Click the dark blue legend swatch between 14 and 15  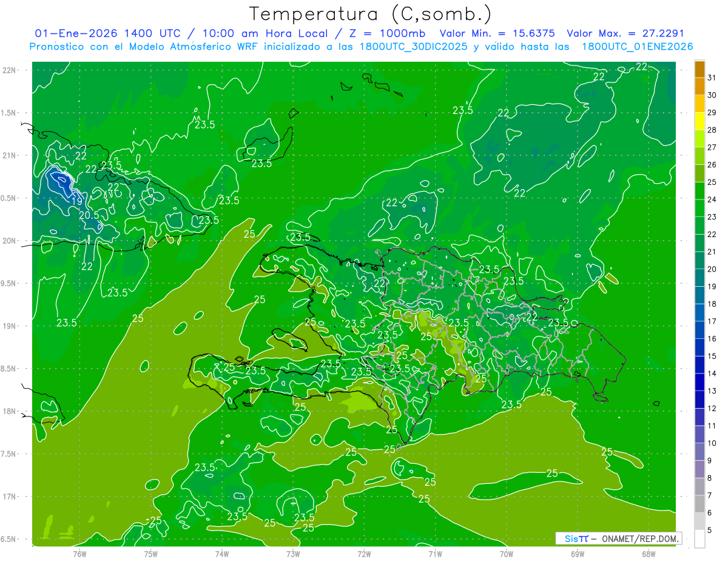click(x=699, y=365)
